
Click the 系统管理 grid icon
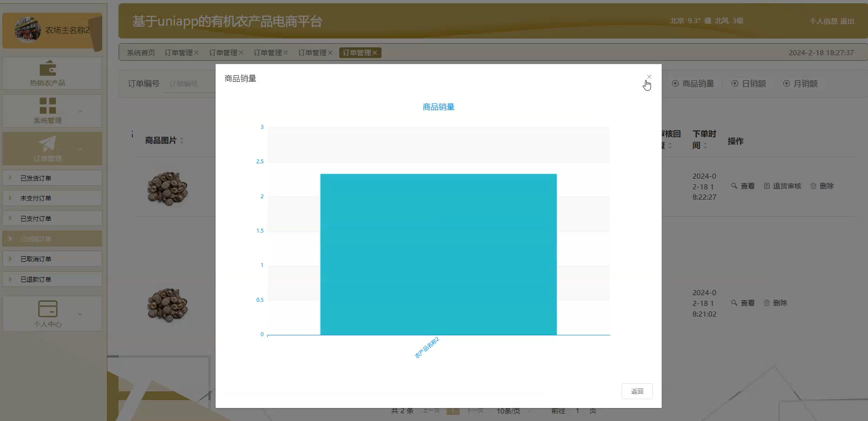point(48,105)
